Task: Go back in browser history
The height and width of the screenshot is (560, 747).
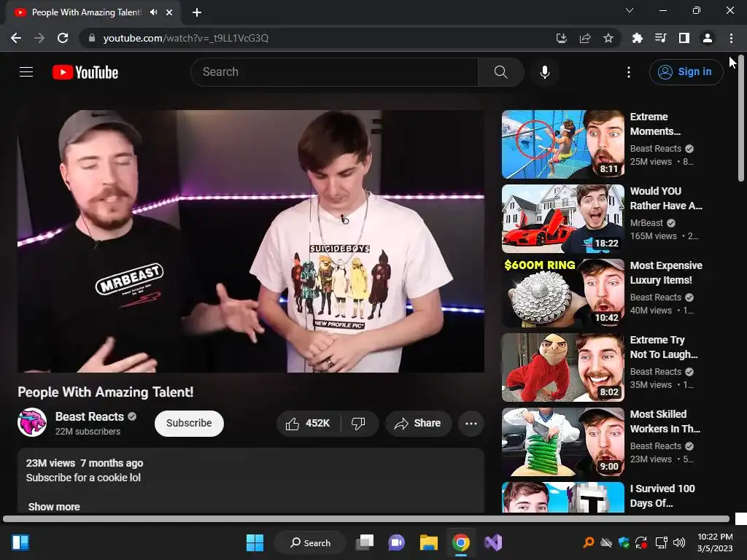Action: tap(16, 38)
